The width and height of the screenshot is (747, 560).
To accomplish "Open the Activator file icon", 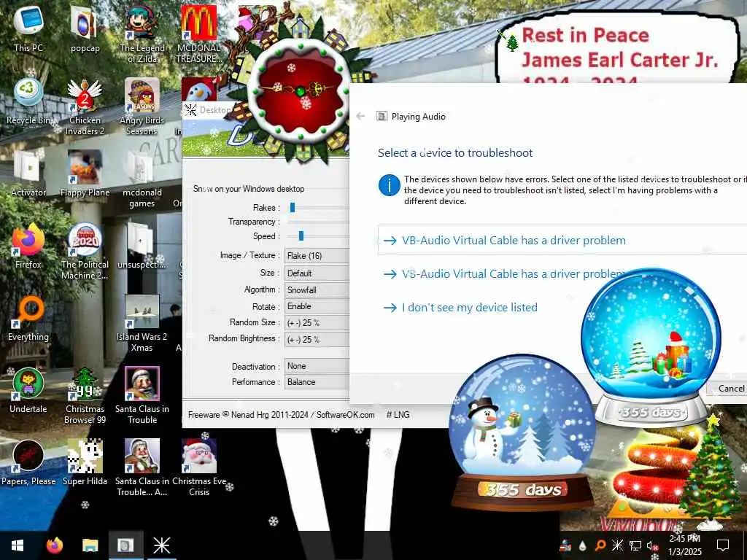I will coord(28,174).
